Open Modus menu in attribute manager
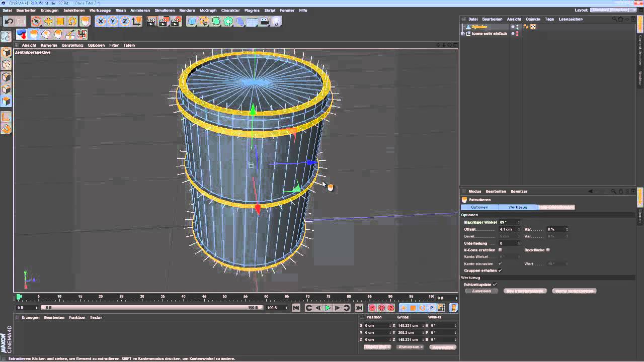The width and height of the screenshot is (644, 362). (x=475, y=192)
